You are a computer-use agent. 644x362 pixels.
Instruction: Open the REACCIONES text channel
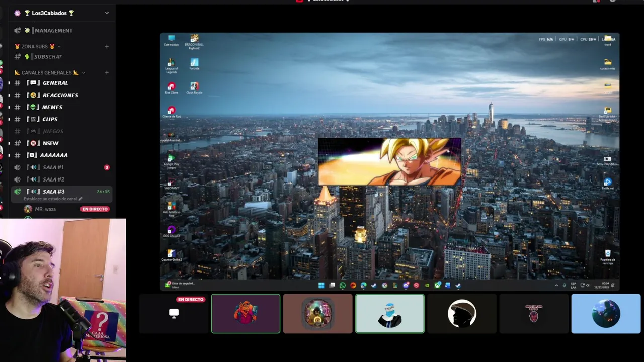[61, 95]
